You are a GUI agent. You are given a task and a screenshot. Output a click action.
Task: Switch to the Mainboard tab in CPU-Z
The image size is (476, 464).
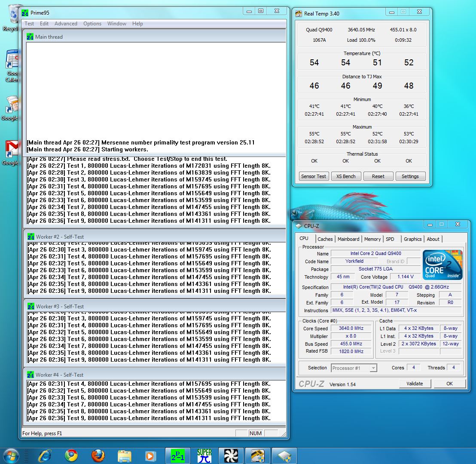pyautogui.click(x=348, y=239)
